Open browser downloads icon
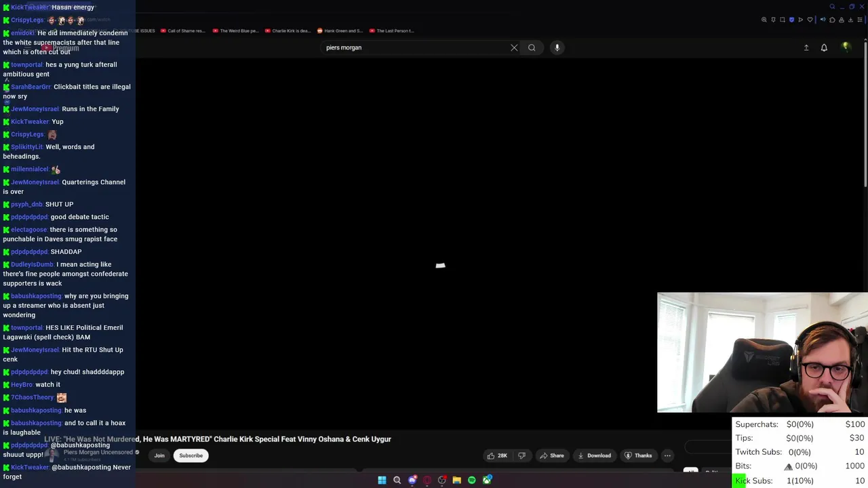868x488 pixels. coord(850,20)
